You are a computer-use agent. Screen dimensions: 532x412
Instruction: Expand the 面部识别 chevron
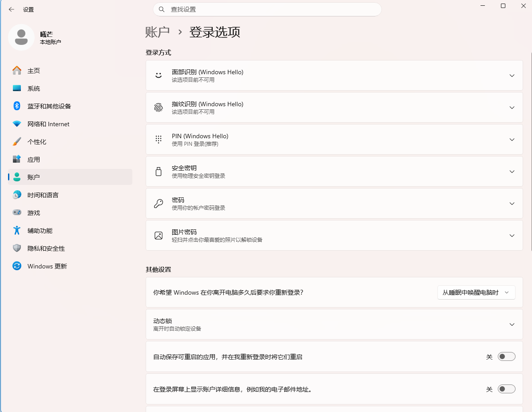512,76
